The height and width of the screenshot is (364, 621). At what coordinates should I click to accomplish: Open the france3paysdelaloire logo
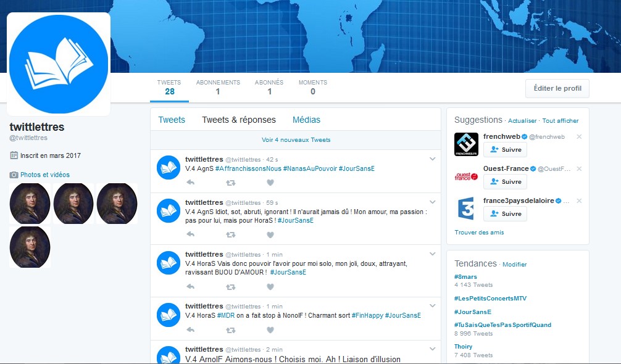coord(466,209)
